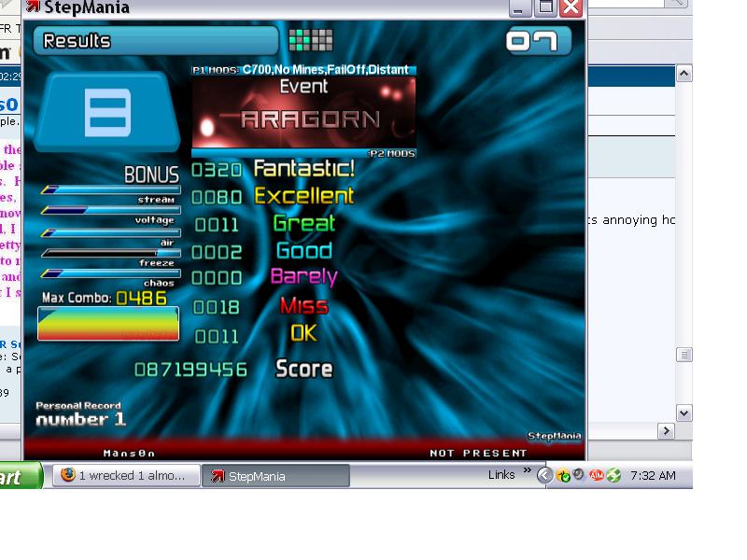Open the Start menu button
Screen dimensions: 747x560
[x=21, y=476]
